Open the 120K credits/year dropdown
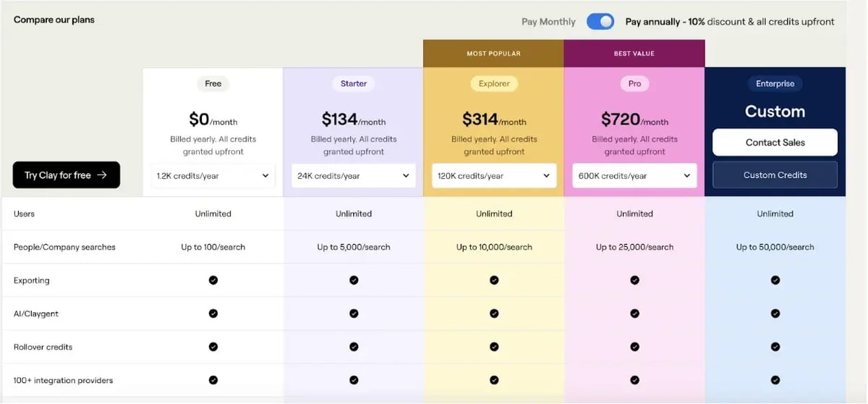 494,176
